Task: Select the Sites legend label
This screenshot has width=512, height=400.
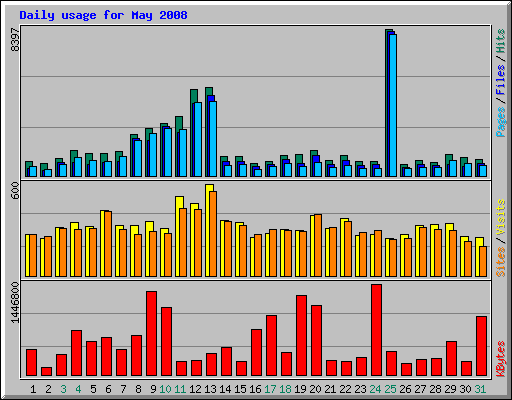Action: [501, 262]
